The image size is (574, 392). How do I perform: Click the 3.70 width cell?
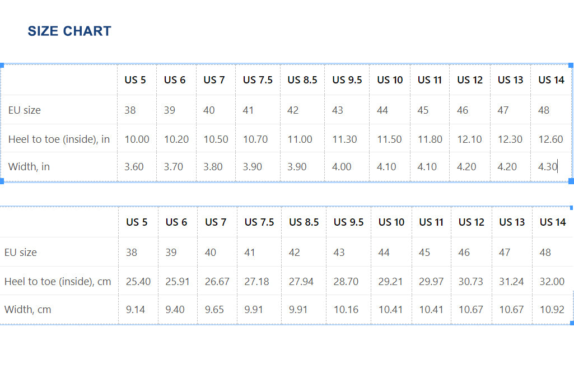point(174,167)
